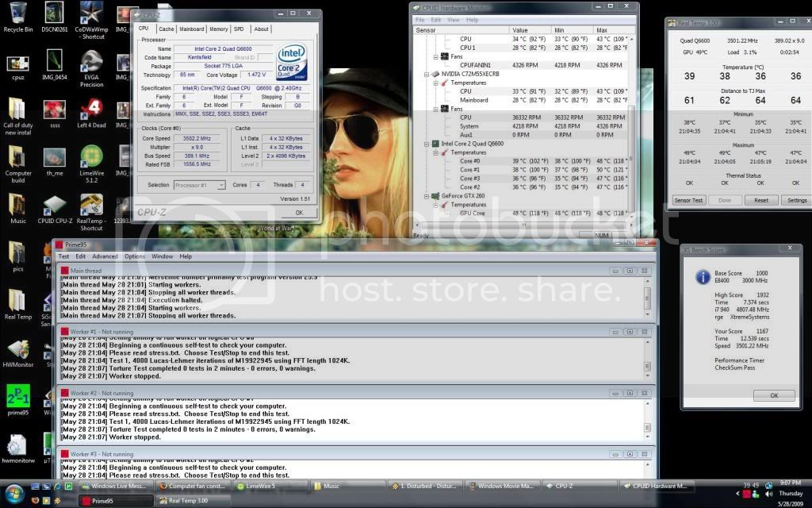The width and height of the screenshot is (812, 508).
Task: Launch Internet Explorer from the quick launch bar
Action: (57, 487)
